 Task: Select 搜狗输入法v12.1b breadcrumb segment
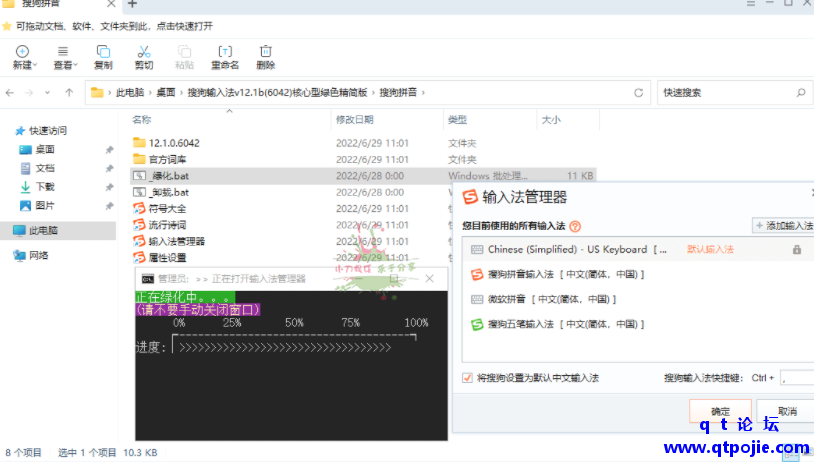(x=277, y=92)
